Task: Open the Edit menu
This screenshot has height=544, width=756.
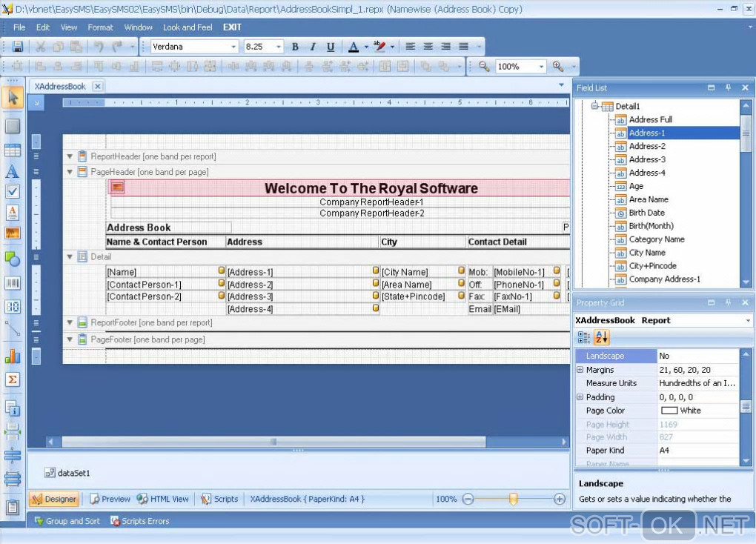Action: tap(43, 27)
